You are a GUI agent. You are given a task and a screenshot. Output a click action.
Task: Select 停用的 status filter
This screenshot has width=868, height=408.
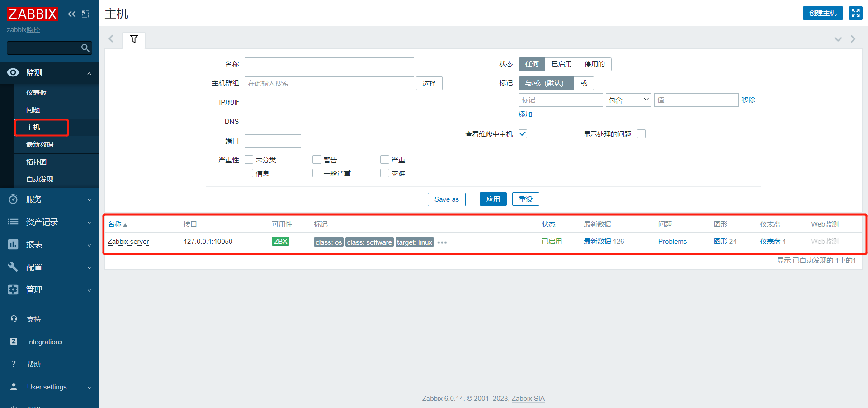tap(594, 64)
